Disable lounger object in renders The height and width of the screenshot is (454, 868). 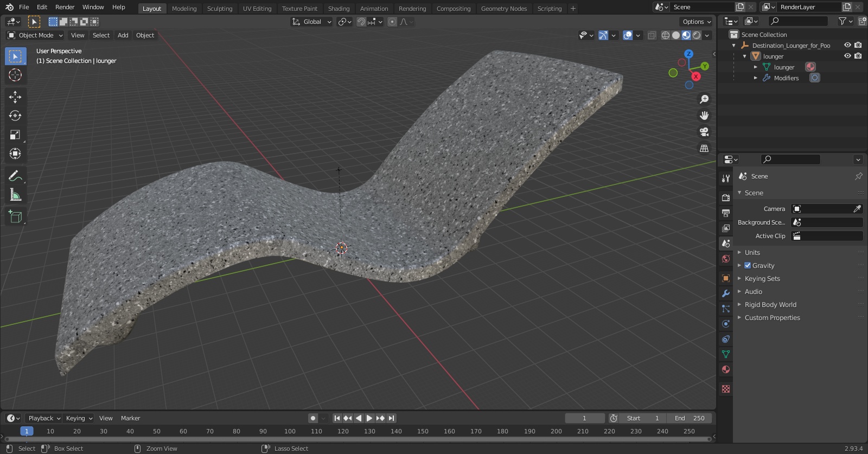[x=858, y=56]
